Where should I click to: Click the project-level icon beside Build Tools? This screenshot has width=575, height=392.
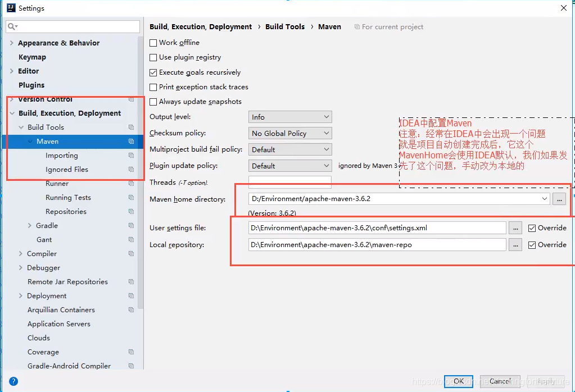(131, 127)
